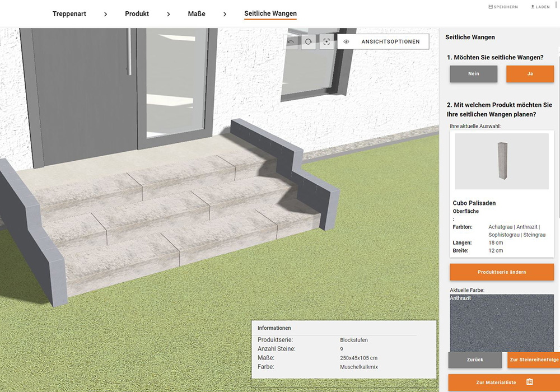The width and height of the screenshot is (560, 392).
Task: Load a project with Laden
Action: point(540,7)
